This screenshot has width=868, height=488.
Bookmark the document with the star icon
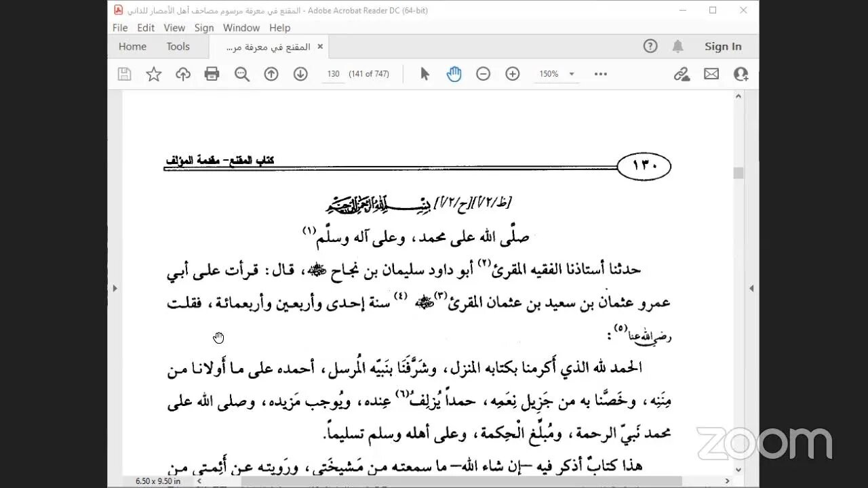point(154,74)
